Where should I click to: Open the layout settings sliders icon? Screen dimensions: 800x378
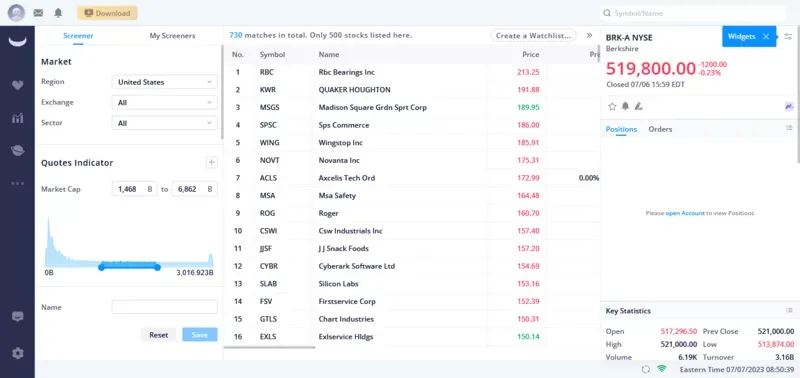tap(788, 36)
